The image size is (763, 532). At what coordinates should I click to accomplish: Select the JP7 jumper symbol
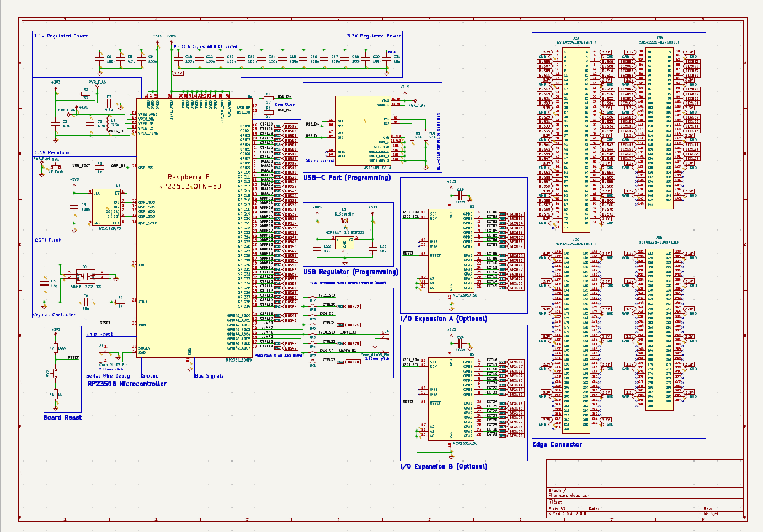(312, 305)
